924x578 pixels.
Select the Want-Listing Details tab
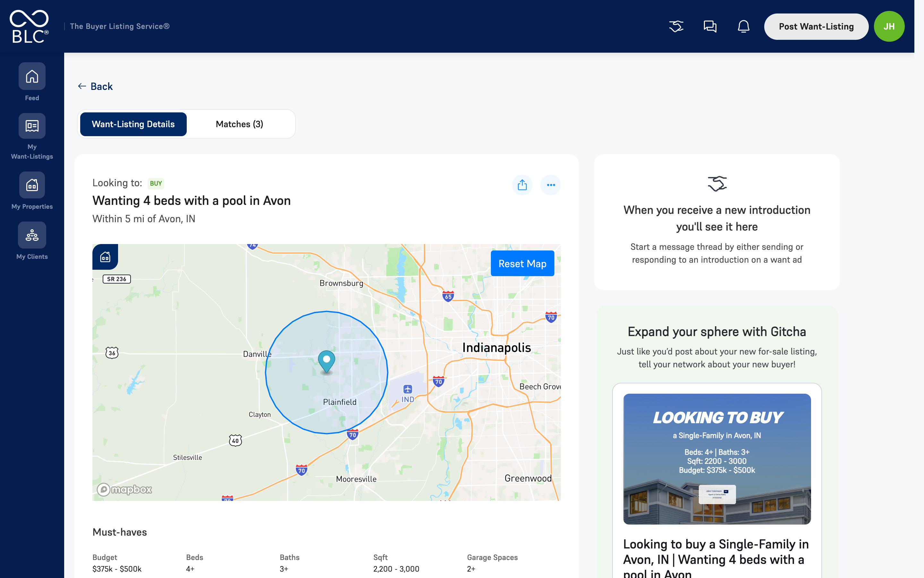[133, 124]
